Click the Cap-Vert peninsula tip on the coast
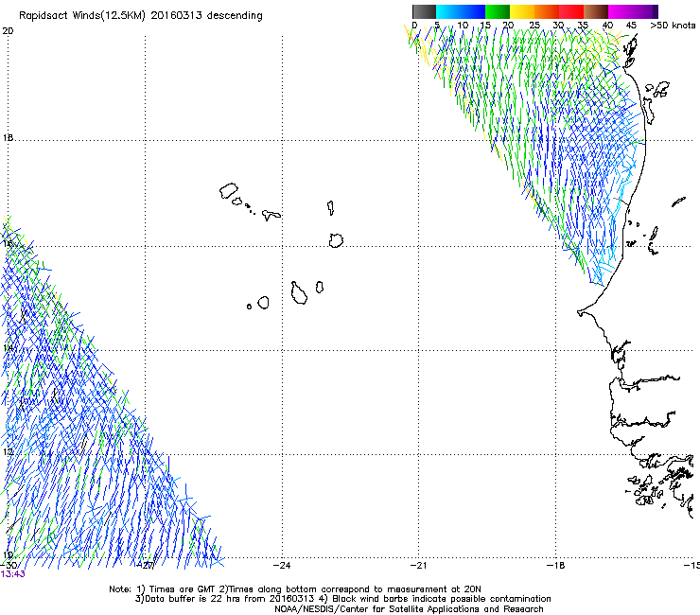Viewport: 700px width, 615px height. (580, 312)
